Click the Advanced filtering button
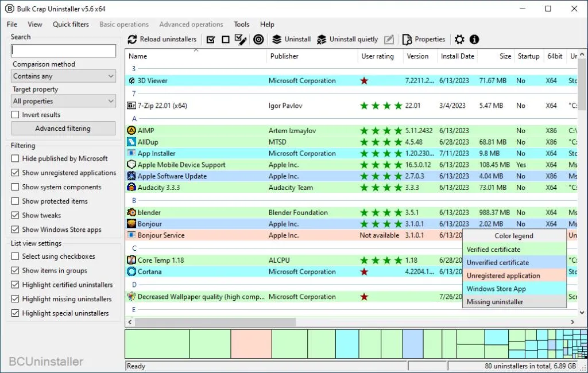 (63, 128)
